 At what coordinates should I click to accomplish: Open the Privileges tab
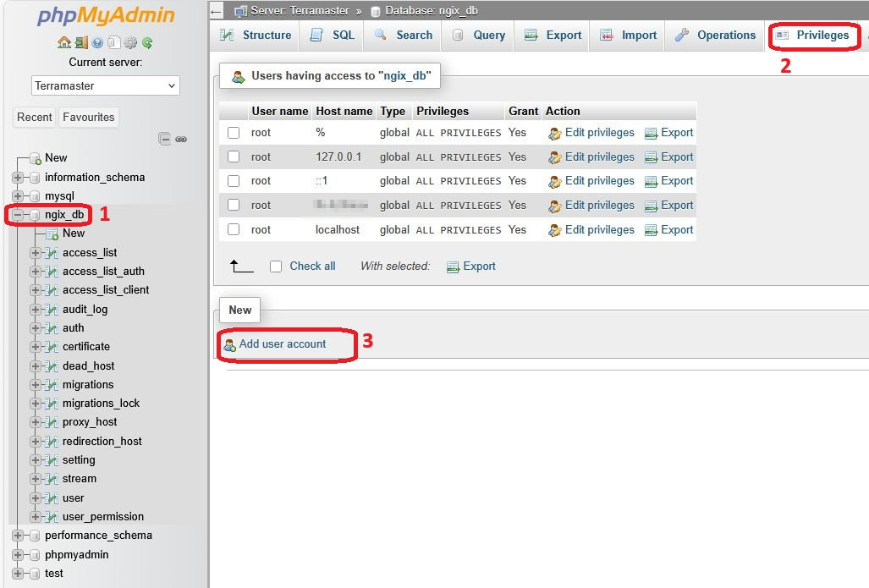[813, 36]
